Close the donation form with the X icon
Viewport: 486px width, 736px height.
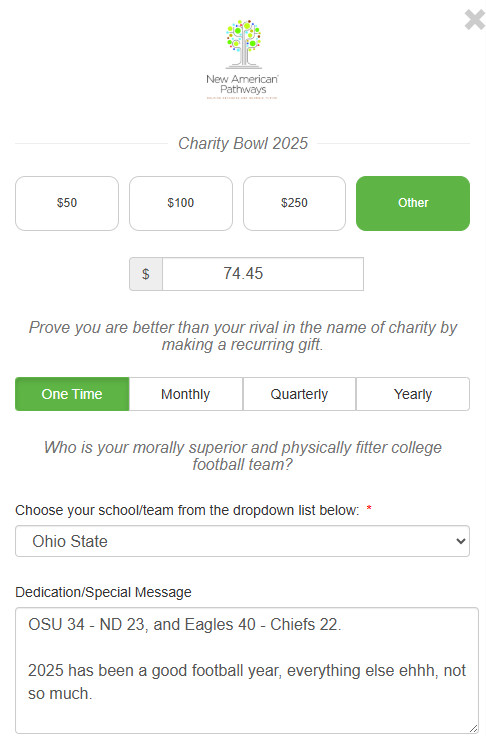(x=475, y=20)
